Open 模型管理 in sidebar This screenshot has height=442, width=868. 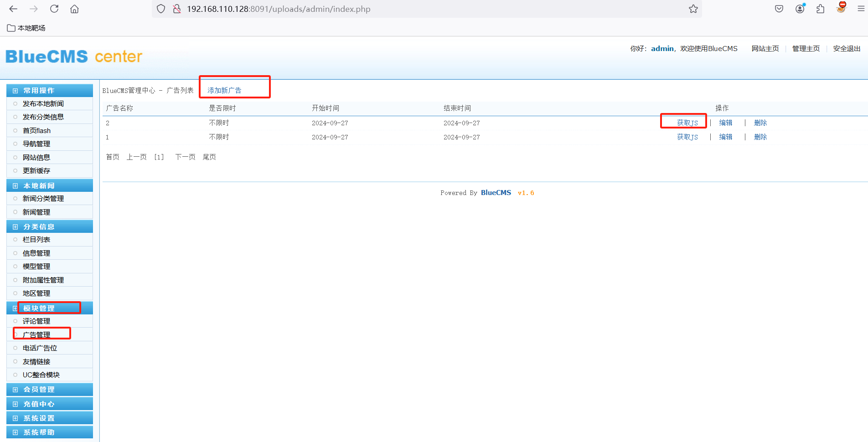36,267
